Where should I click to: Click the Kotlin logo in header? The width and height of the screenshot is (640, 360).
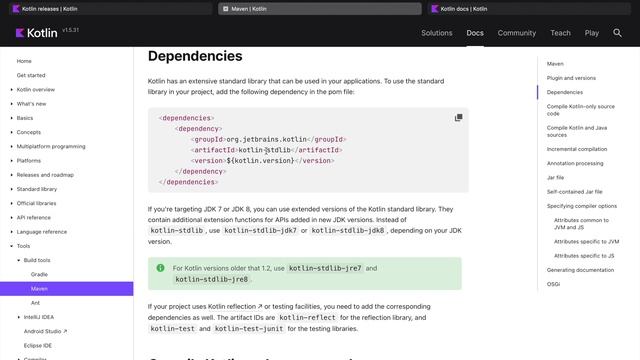click(36, 33)
